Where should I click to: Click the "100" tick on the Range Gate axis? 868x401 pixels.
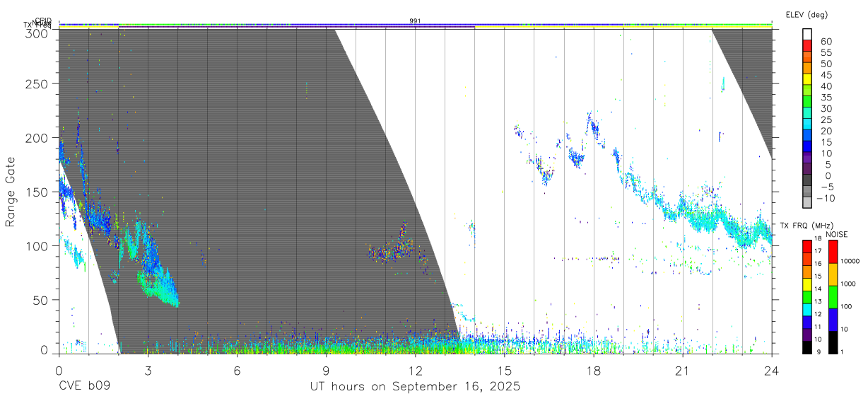(x=37, y=245)
